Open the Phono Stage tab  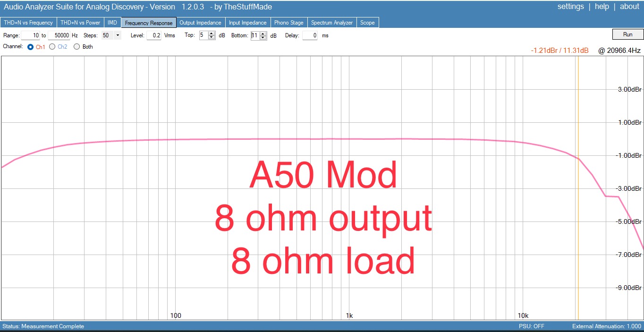coord(288,23)
